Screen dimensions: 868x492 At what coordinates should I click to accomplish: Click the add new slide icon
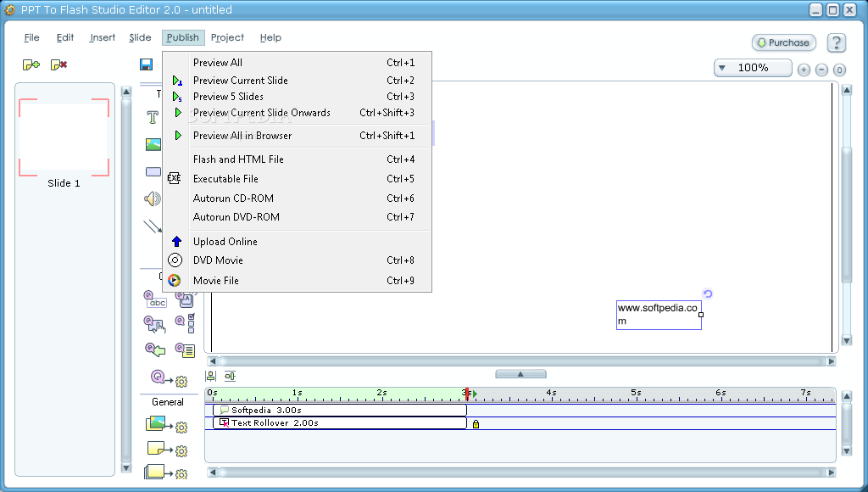pos(31,64)
